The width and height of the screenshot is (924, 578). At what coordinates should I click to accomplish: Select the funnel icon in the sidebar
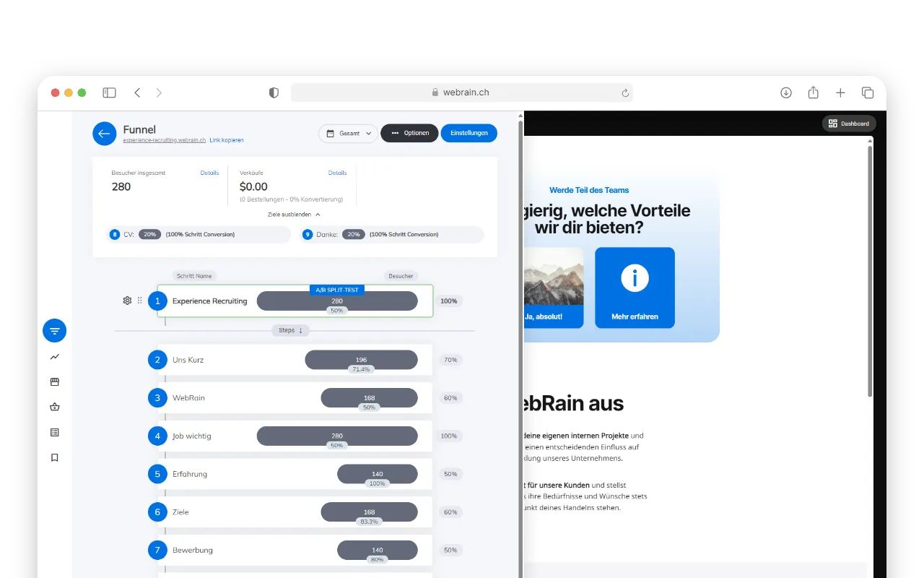pos(54,330)
